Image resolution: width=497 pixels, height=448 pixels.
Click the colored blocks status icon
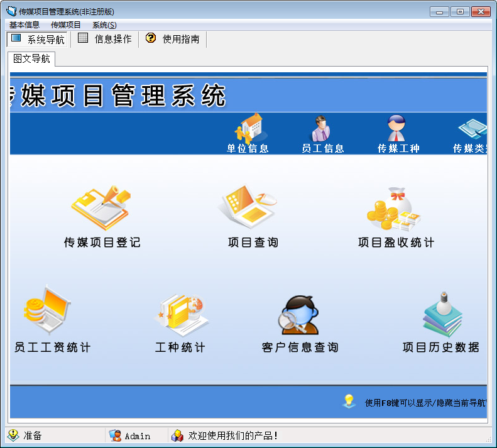tap(177, 435)
